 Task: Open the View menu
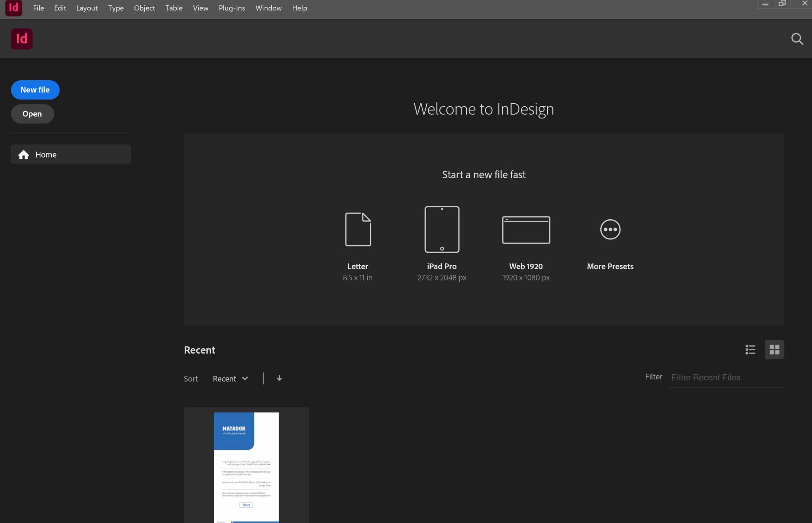[200, 8]
